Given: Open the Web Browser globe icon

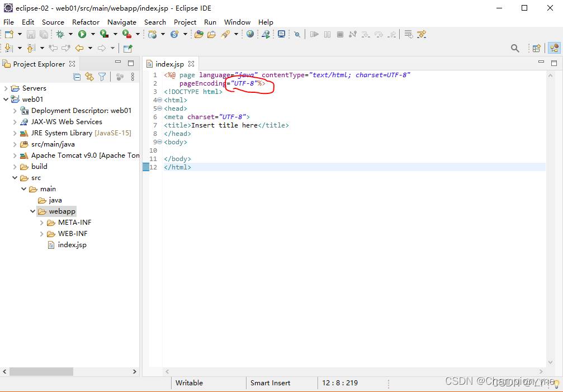Looking at the screenshot, I should [x=250, y=34].
